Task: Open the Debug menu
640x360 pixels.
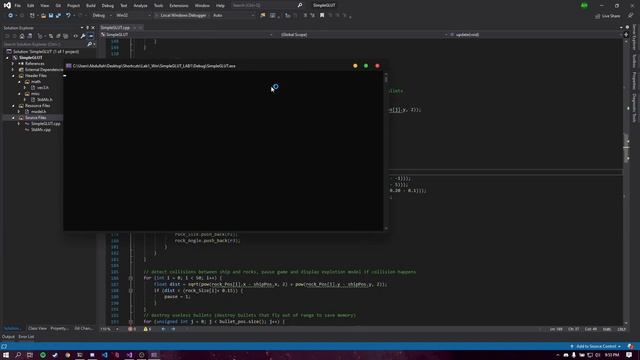Action: [108, 6]
